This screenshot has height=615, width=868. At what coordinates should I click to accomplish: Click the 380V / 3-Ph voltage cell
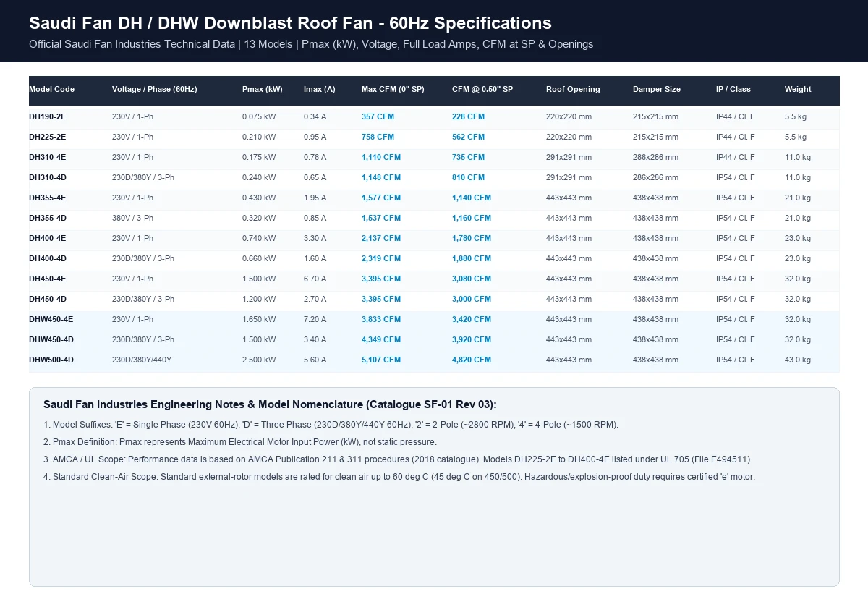[x=132, y=218]
